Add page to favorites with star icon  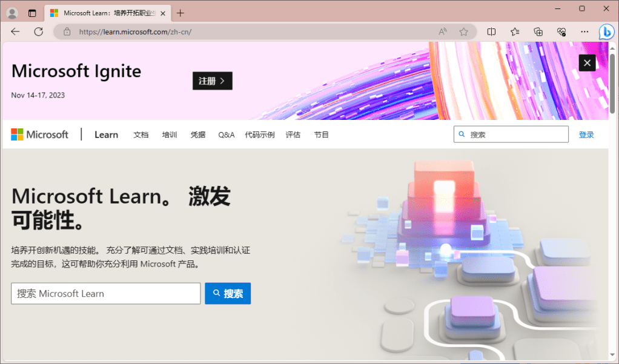point(463,31)
